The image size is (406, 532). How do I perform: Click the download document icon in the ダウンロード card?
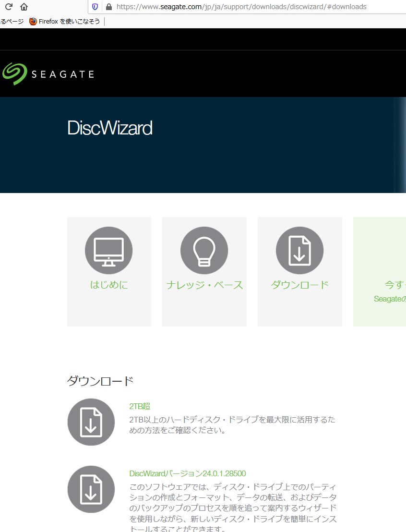point(299,250)
